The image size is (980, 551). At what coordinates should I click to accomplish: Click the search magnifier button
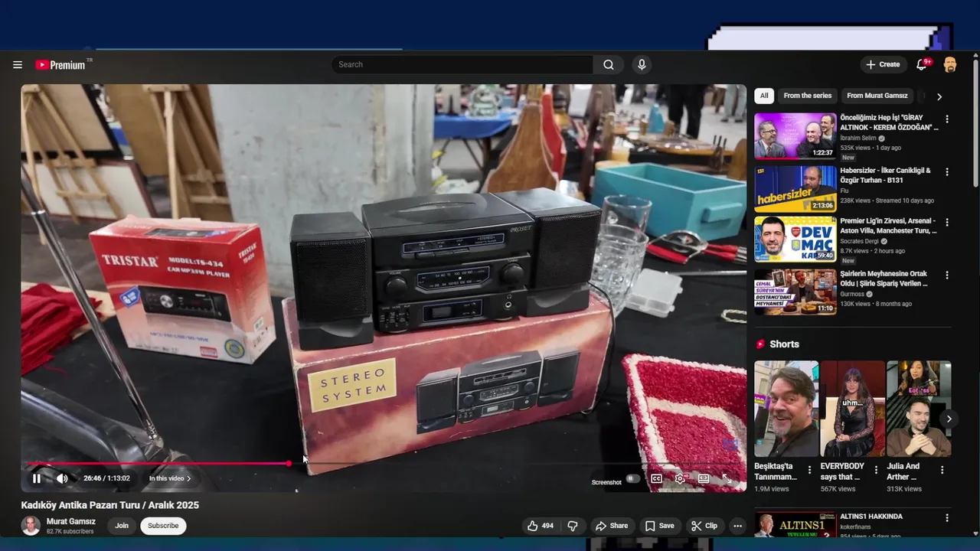pyautogui.click(x=609, y=65)
